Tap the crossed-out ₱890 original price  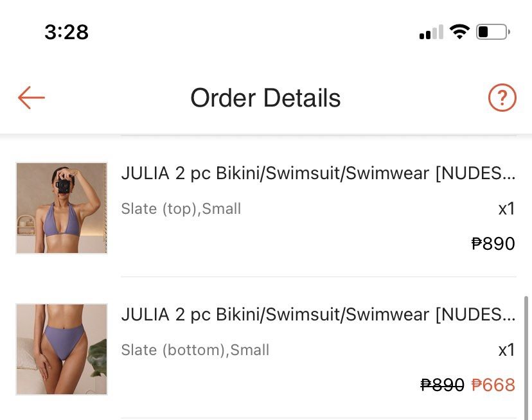tap(441, 385)
